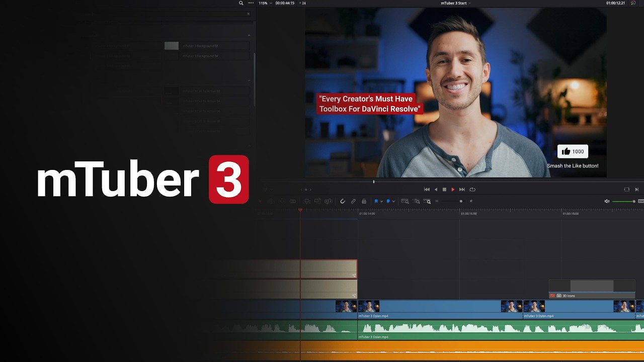644x362 pixels.
Task: Click the red timeline playhead handle
Action: tap(300, 210)
